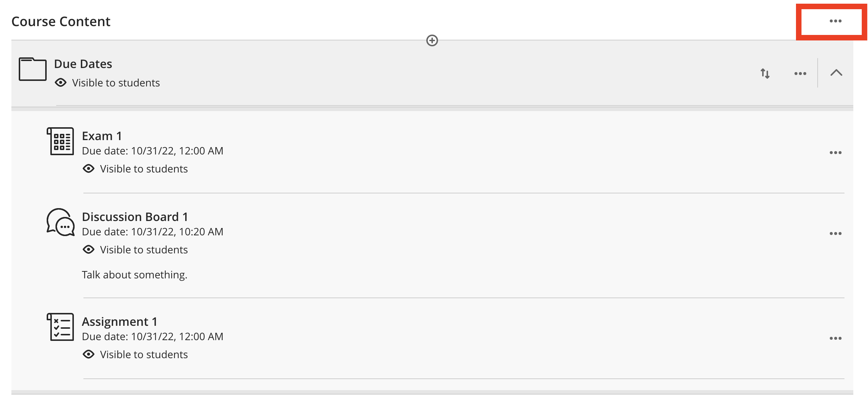Toggle visibility eye icon for Exam 1
Image resolution: width=868 pixels, height=417 pixels.
pos(89,169)
